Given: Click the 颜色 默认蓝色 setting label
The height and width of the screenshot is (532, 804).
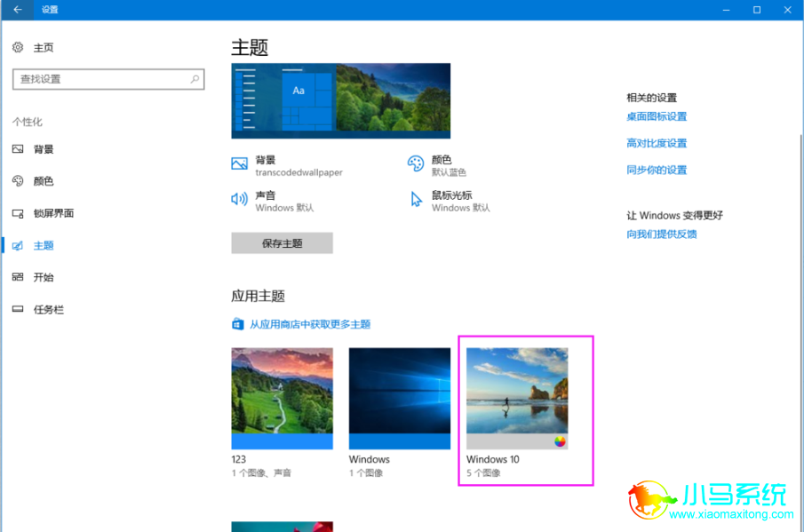Looking at the screenshot, I should point(449,165).
